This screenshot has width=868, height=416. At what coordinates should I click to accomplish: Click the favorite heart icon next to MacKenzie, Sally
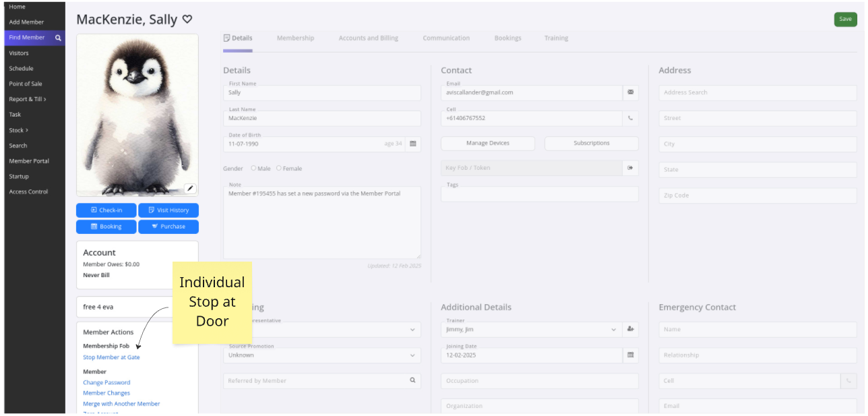pyautogui.click(x=187, y=20)
